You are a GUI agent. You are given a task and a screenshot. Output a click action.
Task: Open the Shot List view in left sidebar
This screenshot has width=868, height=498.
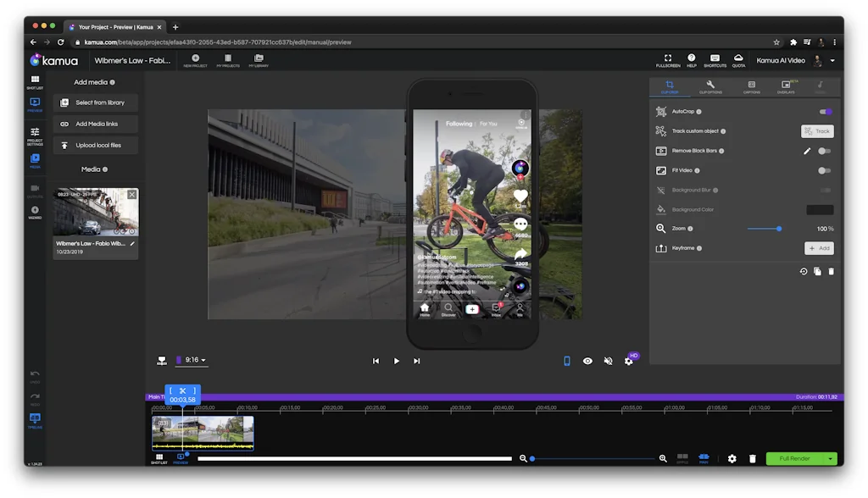(35, 81)
